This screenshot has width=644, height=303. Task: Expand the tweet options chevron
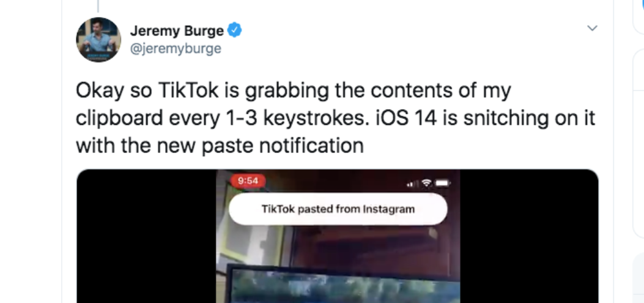coord(592,28)
